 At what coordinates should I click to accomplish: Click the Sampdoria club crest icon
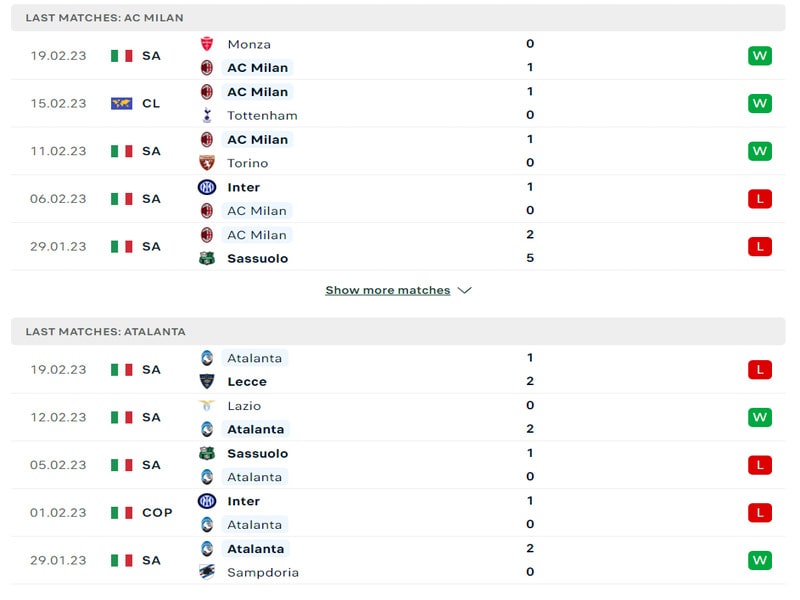point(207,572)
